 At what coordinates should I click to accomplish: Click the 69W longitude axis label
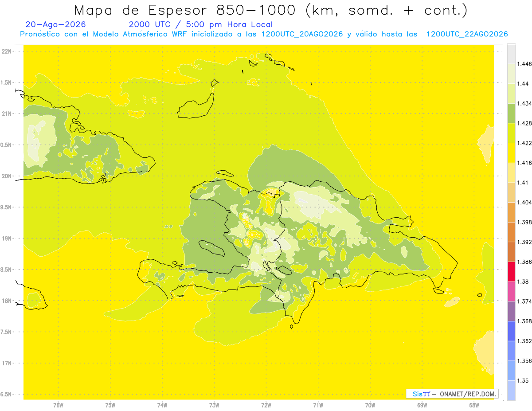(x=422, y=405)
